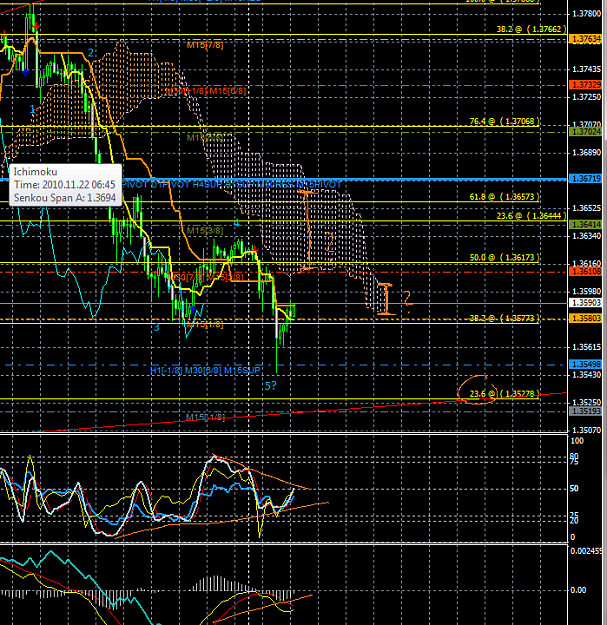The image size is (607, 625).
Task: Click the green 1.36414 price tag
Action: 585,224
